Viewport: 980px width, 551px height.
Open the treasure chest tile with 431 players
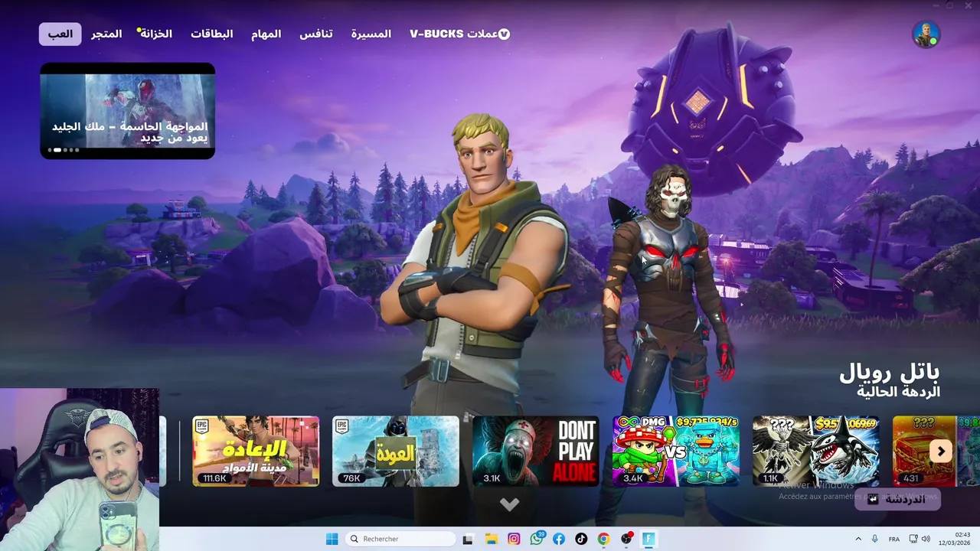point(925,452)
